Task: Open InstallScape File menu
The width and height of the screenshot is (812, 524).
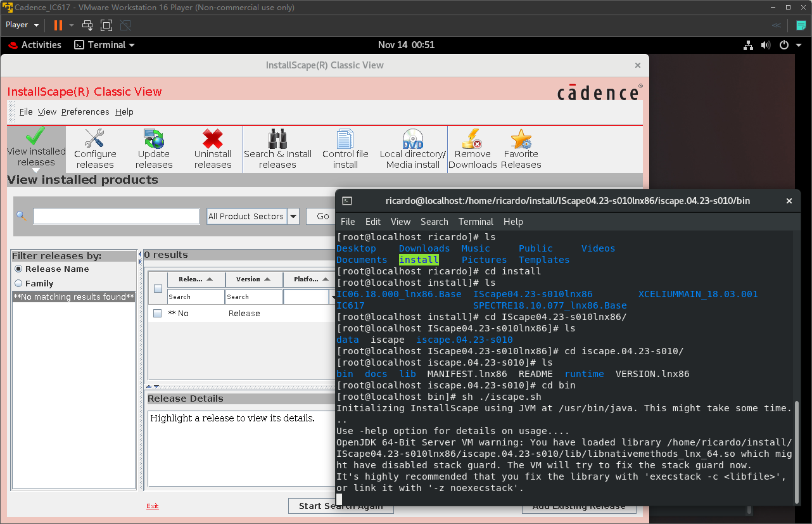Action: tap(26, 112)
